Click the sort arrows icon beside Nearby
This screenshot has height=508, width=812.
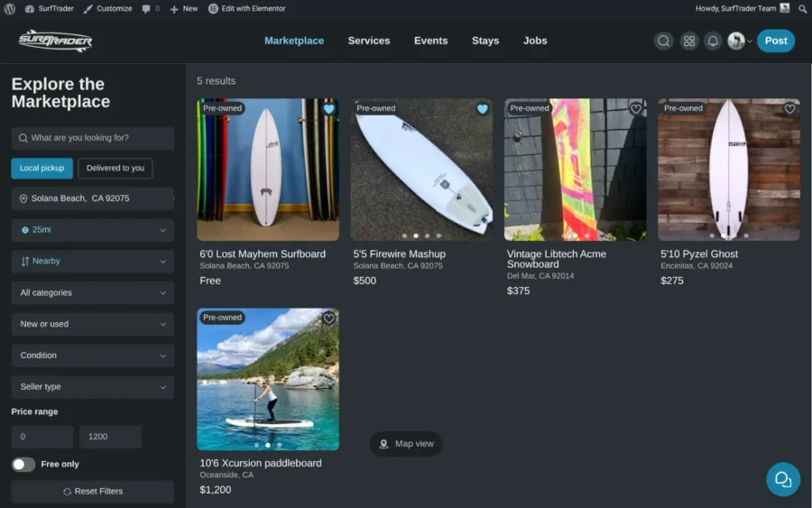(x=25, y=262)
